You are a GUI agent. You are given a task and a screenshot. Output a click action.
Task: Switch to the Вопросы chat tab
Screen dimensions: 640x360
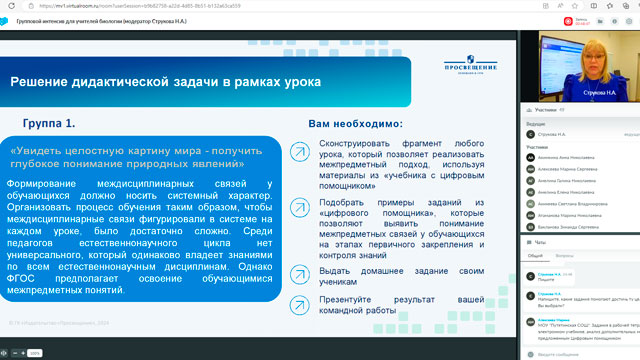tap(564, 256)
